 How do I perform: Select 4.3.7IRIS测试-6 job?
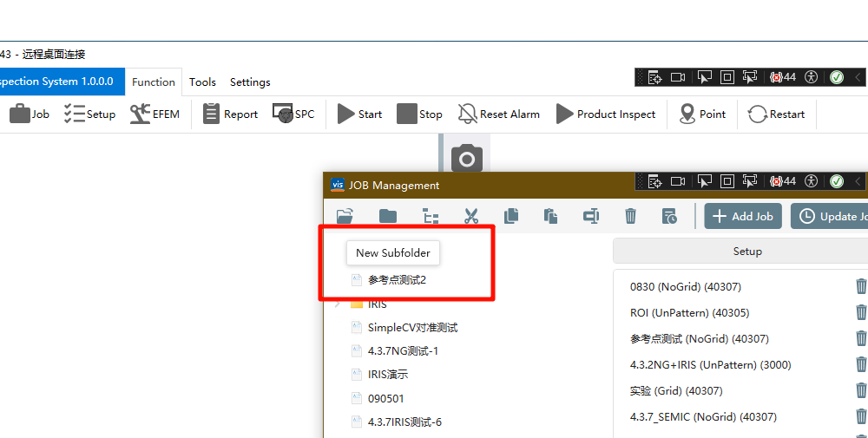coord(404,422)
